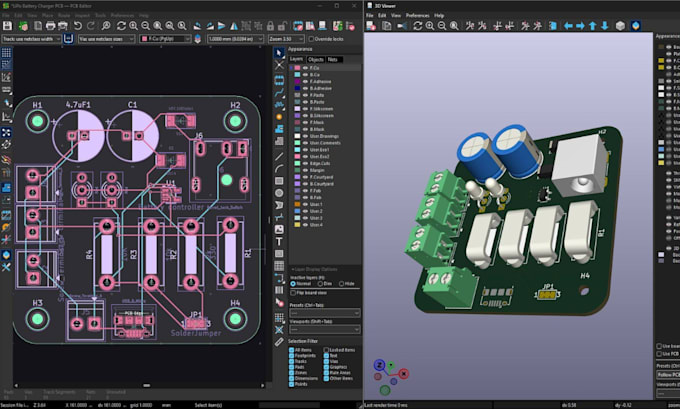Open the Zoom level dropdown

[x=284, y=39]
